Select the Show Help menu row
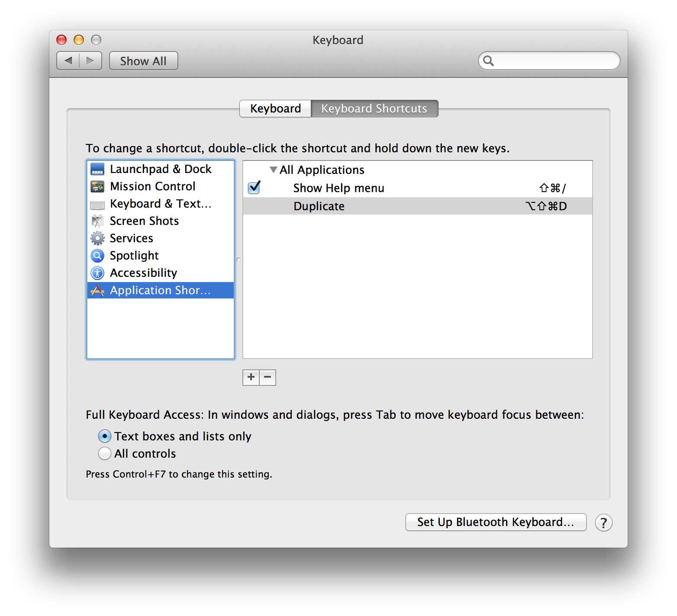677x616 pixels. pyautogui.click(x=418, y=188)
